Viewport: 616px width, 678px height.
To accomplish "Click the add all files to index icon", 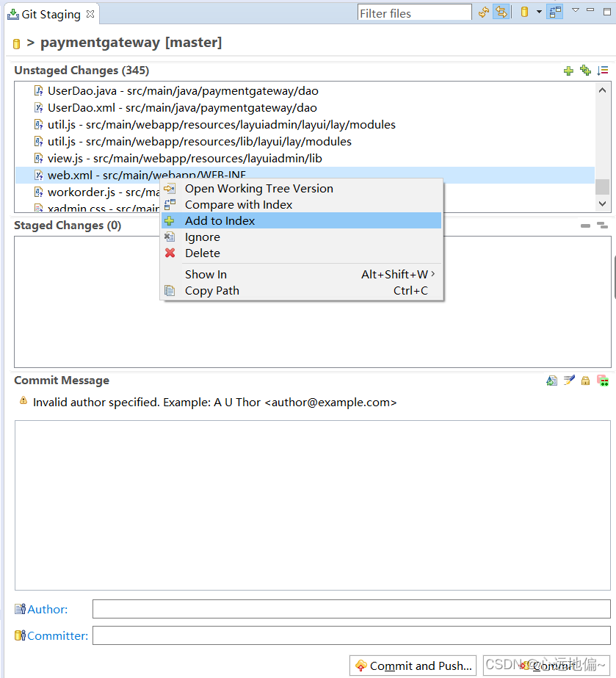I will tap(585, 70).
